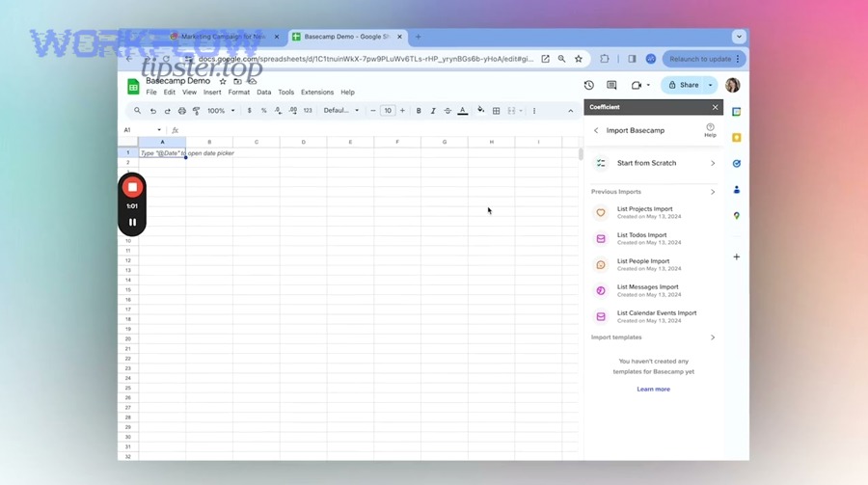Open more number formats (123)

click(308, 111)
